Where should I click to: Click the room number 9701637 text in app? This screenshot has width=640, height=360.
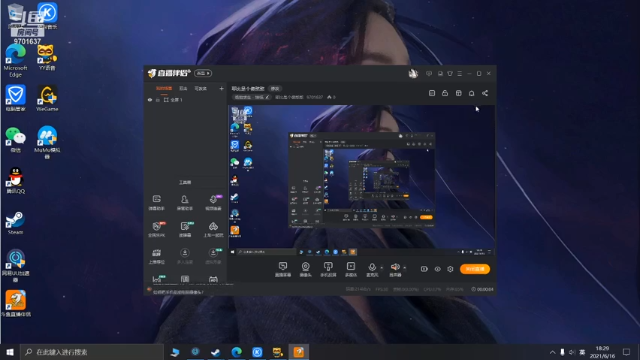click(314, 97)
